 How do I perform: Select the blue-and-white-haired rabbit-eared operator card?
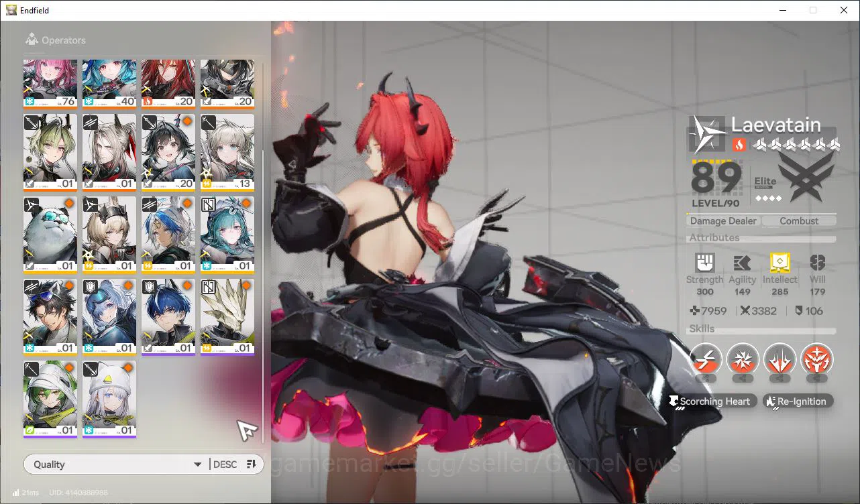[x=168, y=235]
